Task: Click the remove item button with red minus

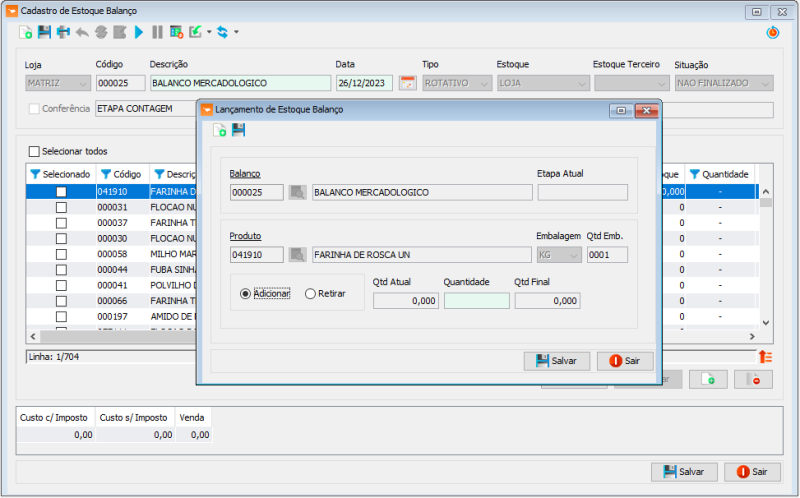Action: pyautogui.click(x=753, y=380)
